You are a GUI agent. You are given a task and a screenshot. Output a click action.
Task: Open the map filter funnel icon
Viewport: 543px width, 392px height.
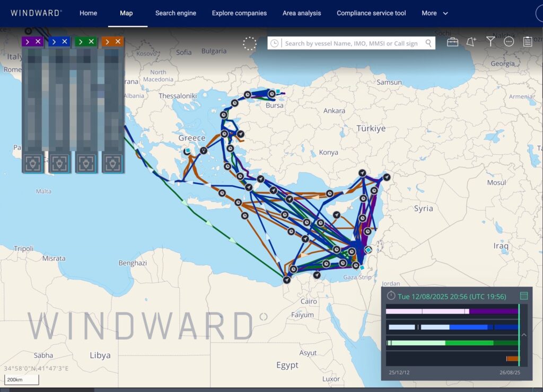tap(490, 42)
